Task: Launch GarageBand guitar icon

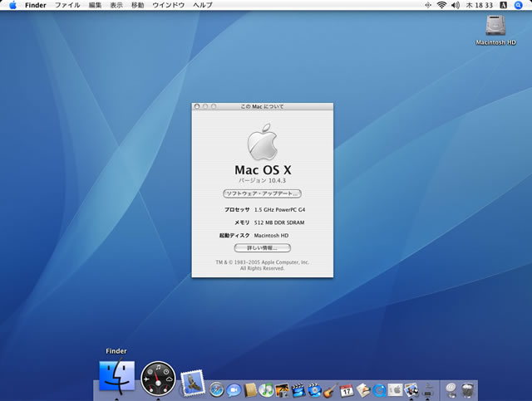Action: [331, 390]
